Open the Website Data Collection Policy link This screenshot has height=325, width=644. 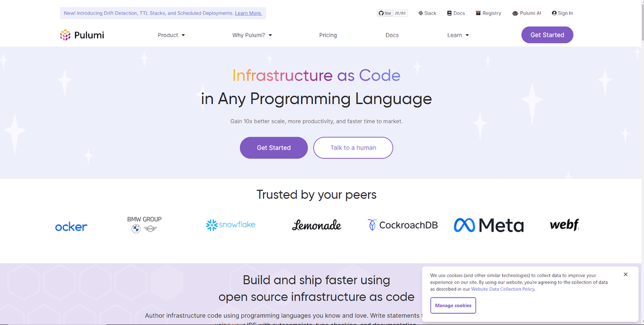point(503,289)
